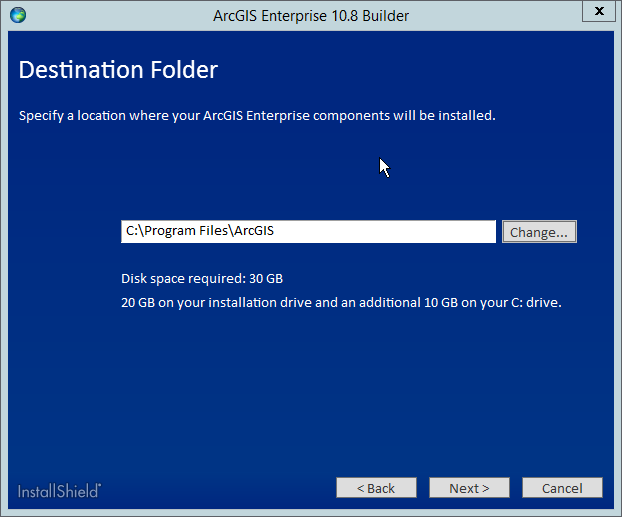Place cursor on "ArcGIS" in the install path

(x=253, y=231)
